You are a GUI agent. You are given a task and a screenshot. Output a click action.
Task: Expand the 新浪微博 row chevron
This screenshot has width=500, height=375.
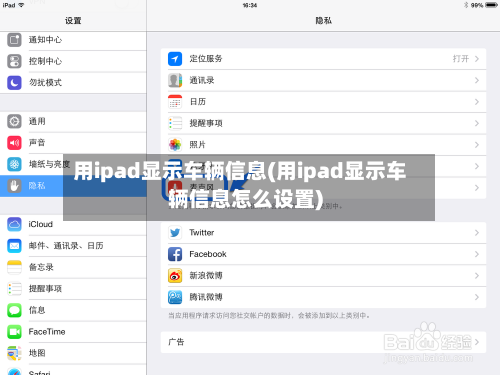coord(477,276)
